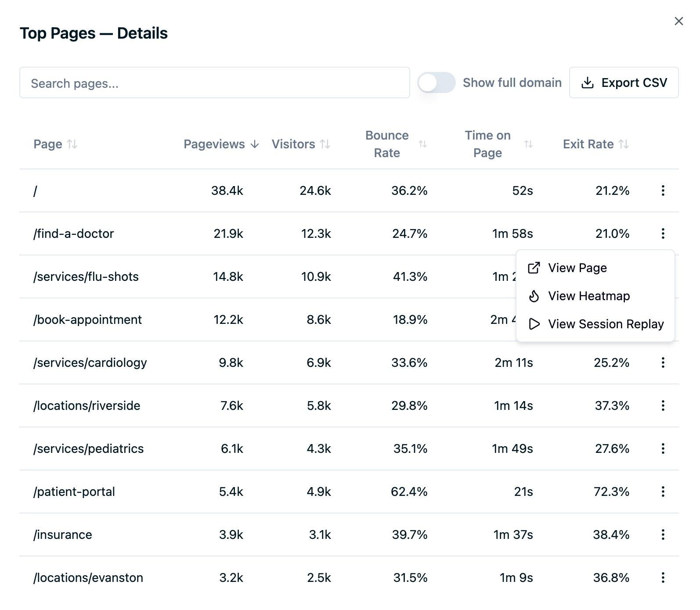
Task: Toggle the Show full domain switch
Action: pos(437,83)
